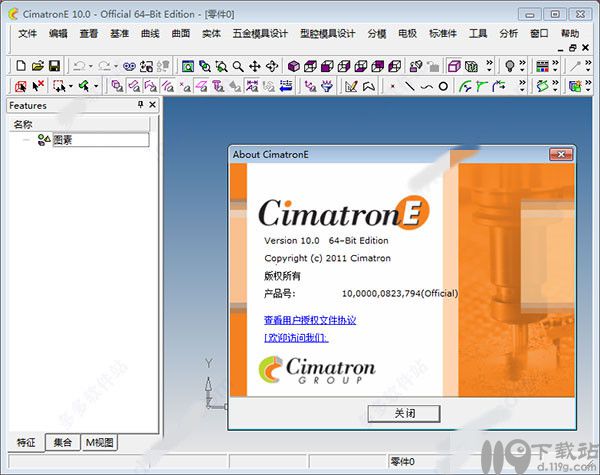
Task: Pin the Features panel
Action: pyautogui.click(x=140, y=104)
